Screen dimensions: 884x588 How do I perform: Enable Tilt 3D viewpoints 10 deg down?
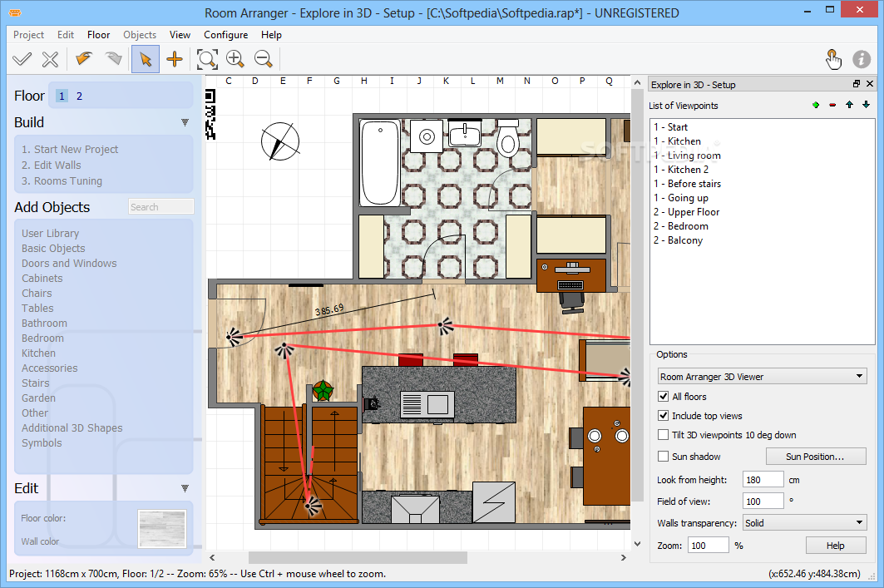pos(664,435)
